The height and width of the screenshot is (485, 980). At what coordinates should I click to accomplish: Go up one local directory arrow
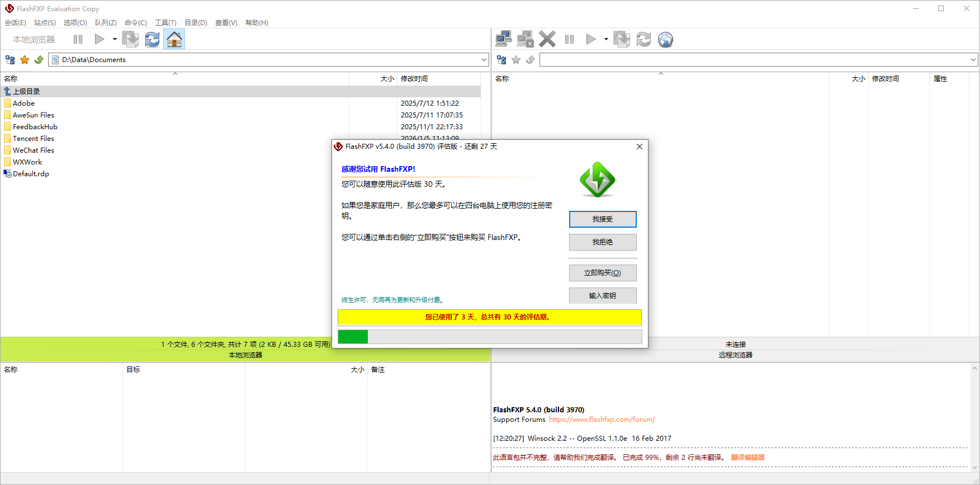pos(39,59)
